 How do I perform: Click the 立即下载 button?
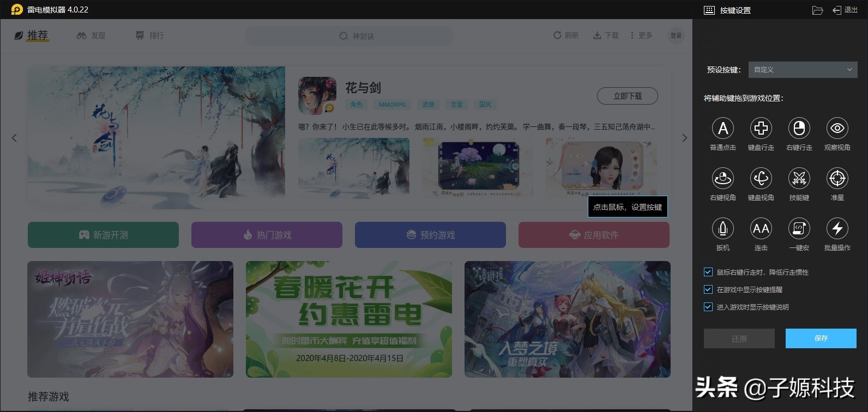[x=628, y=96]
